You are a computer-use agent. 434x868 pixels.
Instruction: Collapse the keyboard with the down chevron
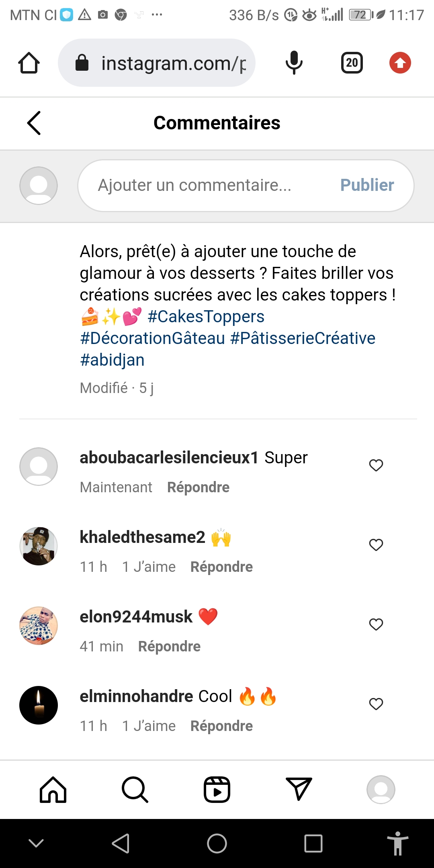tap(36, 843)
